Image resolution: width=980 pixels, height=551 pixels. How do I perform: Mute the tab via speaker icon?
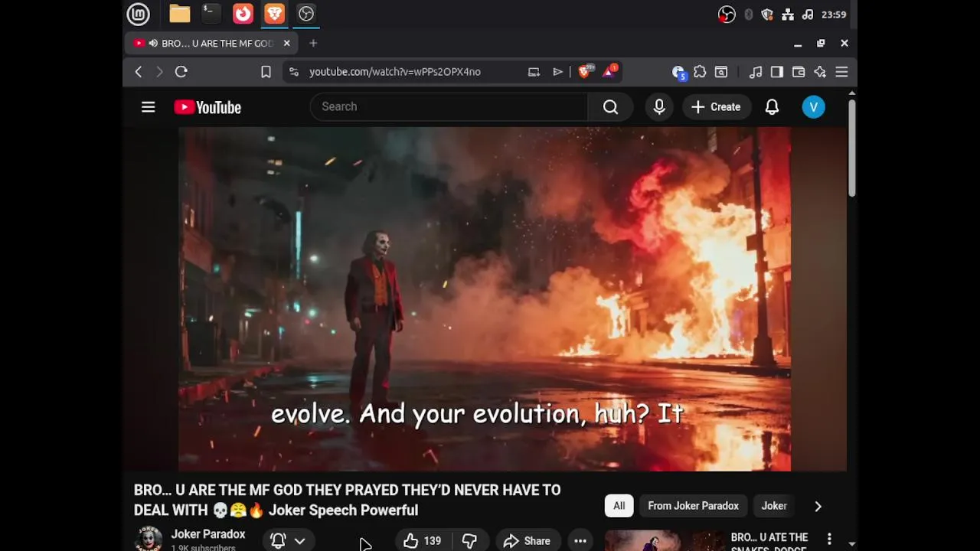coord(153,44)
